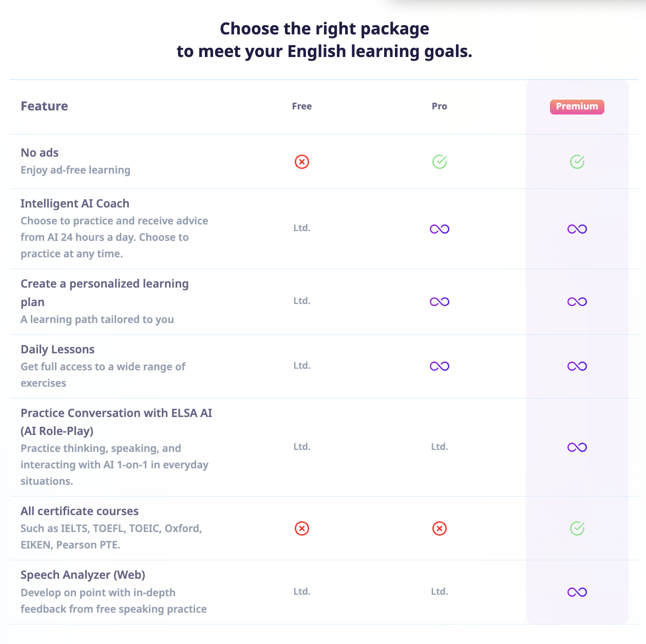Click Premium infinity icon for personalized learning plan
The width and height of the screenshot is (646, 644).
(577, 301)
